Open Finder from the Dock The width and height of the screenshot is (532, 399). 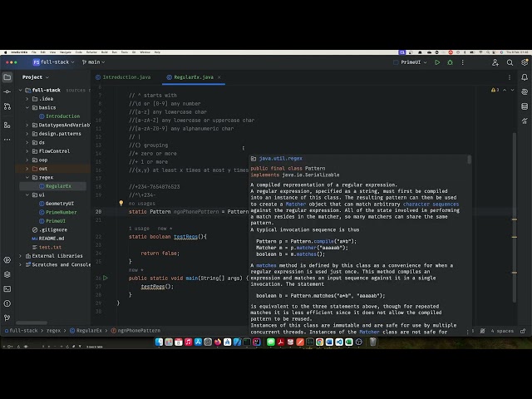(159, 342)
